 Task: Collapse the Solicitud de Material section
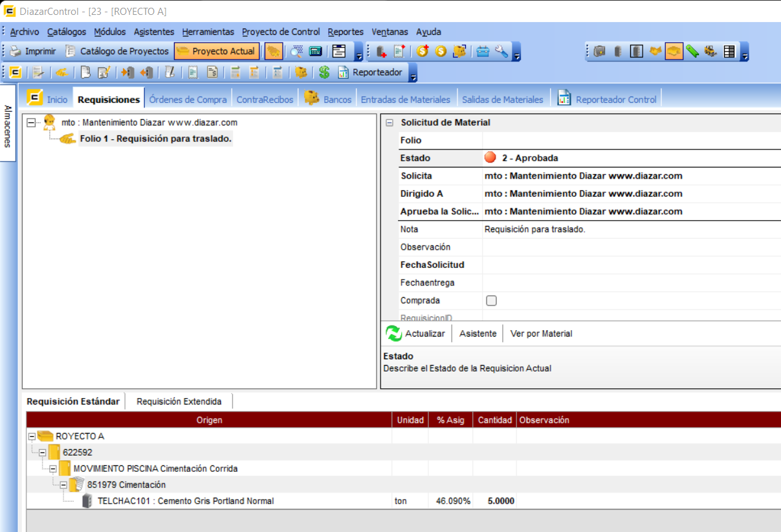pyautogui.click(x=390, y=122)
